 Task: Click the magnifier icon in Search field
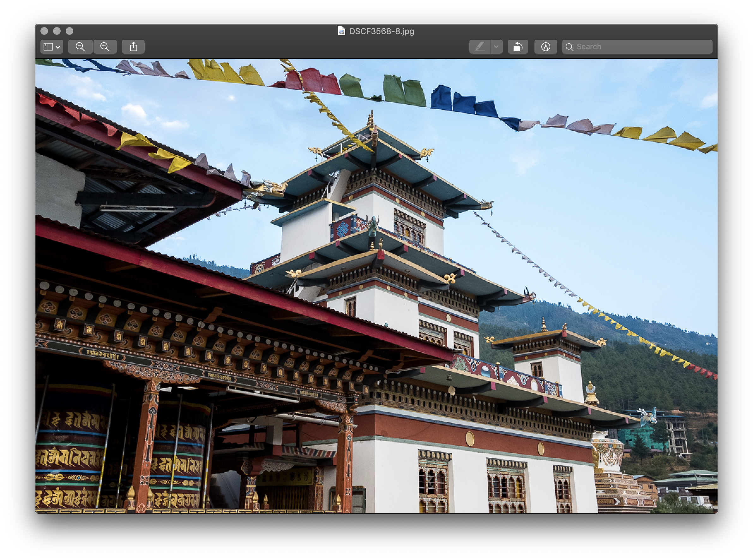point(569,47)
